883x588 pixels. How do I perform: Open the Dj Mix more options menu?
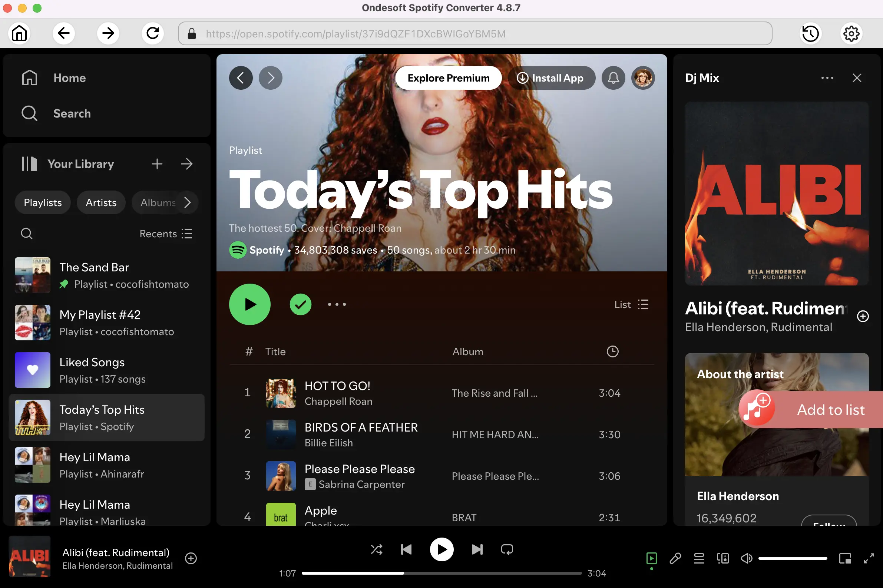pyautogui.click(x=827, y=77)
